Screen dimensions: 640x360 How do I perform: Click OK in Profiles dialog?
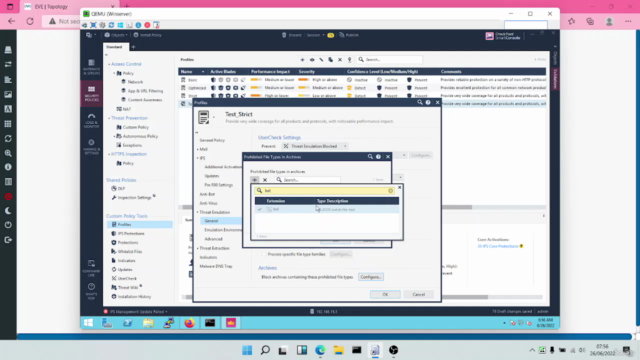(385, 294)
